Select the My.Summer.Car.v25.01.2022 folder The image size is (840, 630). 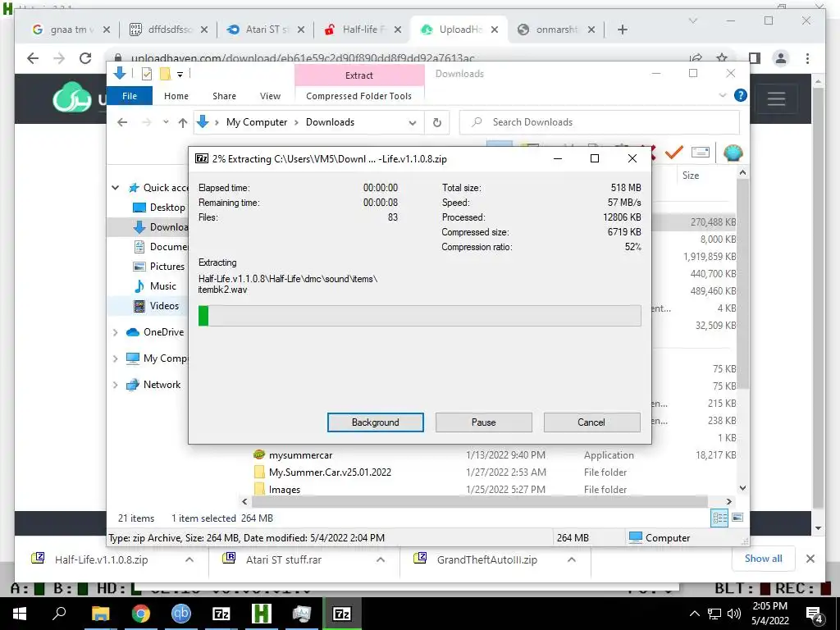pyautogui.click(x=330, y=472)
